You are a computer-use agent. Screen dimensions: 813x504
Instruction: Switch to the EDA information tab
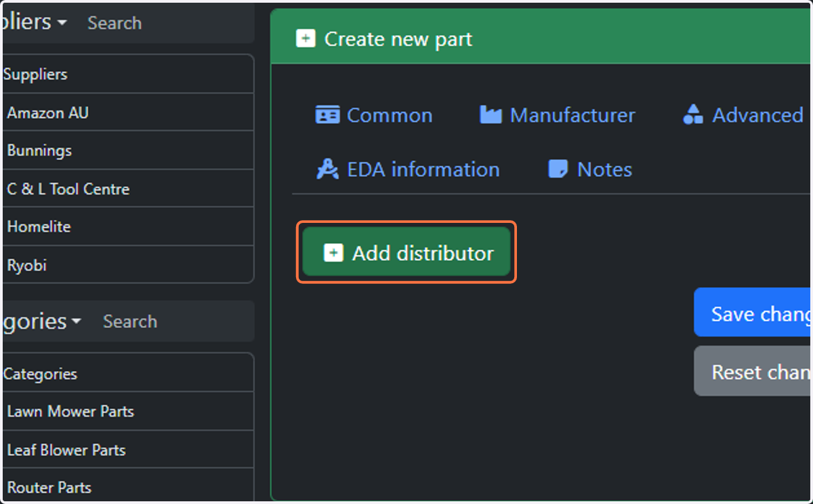click(x=409, y=169)
